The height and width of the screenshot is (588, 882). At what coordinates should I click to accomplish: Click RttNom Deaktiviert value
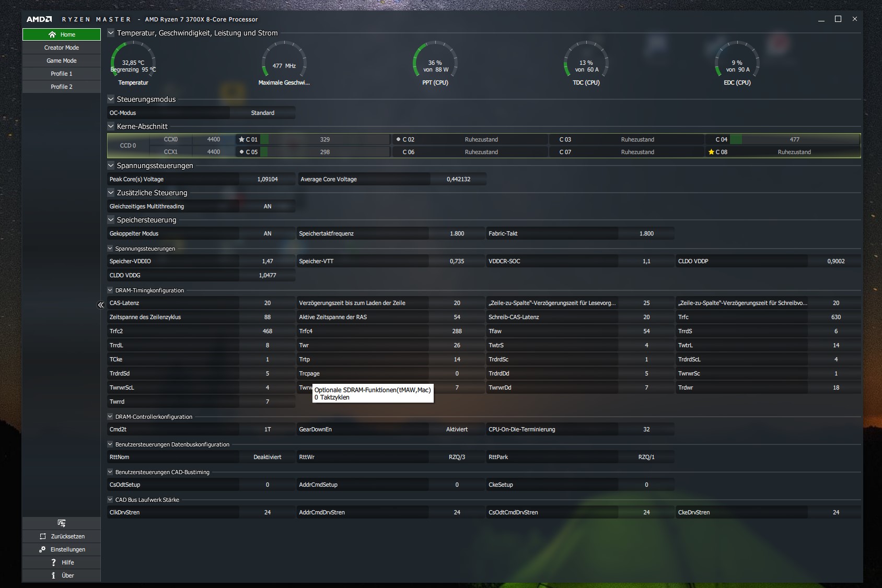(268, 457)
